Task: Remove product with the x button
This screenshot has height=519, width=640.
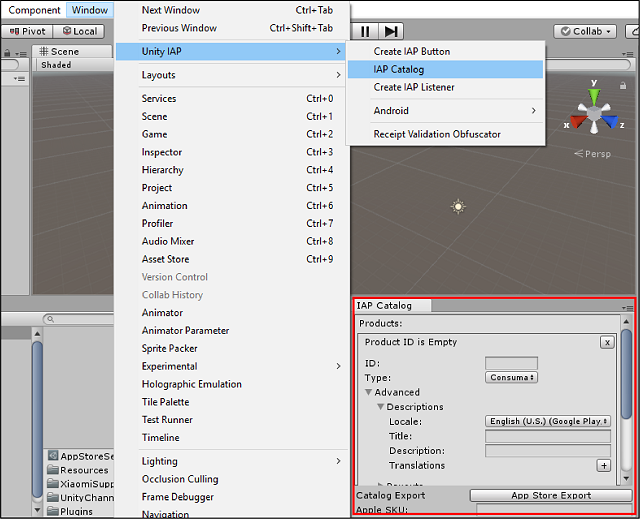Action: [606, 342]
